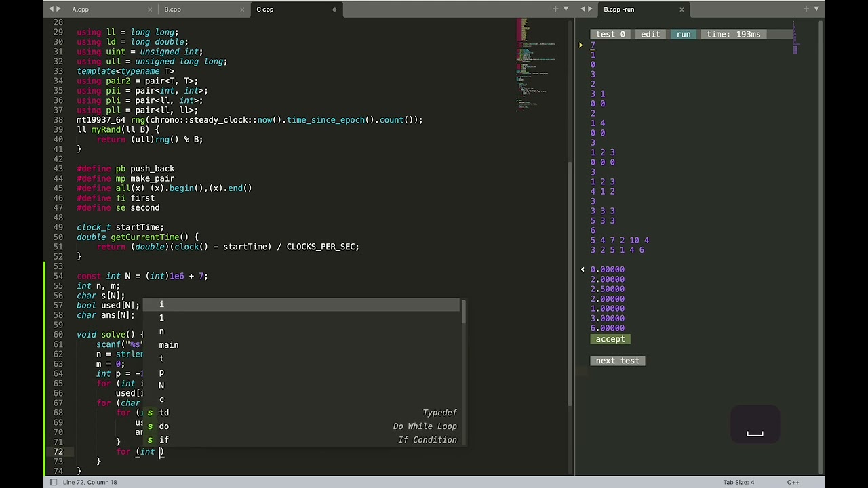Pick the td Typedef snippet
Image resolution: width=868 pixels, height=488 pixels.
click(x=300, y=413)
